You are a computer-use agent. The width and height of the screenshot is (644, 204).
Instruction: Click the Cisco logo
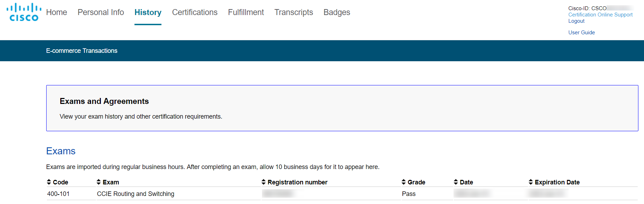(24, 12)
